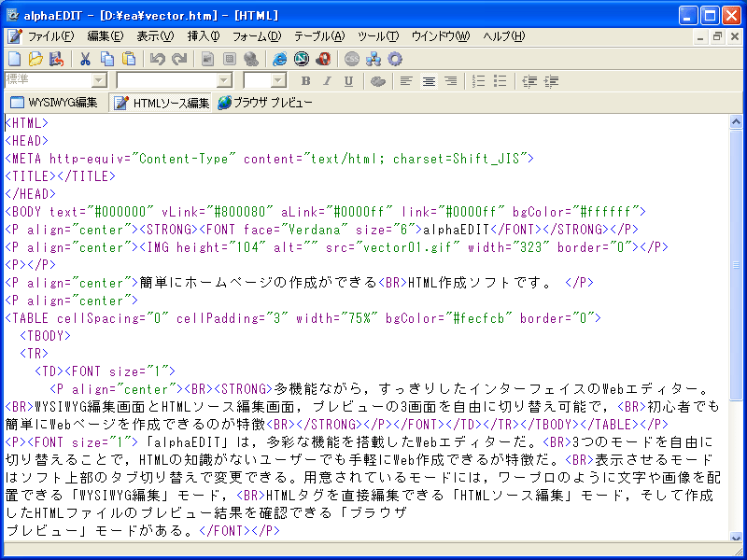Copy selection using the two-pages icon
This screenshot has height=560, width=747.
click(x=107, y=59)
